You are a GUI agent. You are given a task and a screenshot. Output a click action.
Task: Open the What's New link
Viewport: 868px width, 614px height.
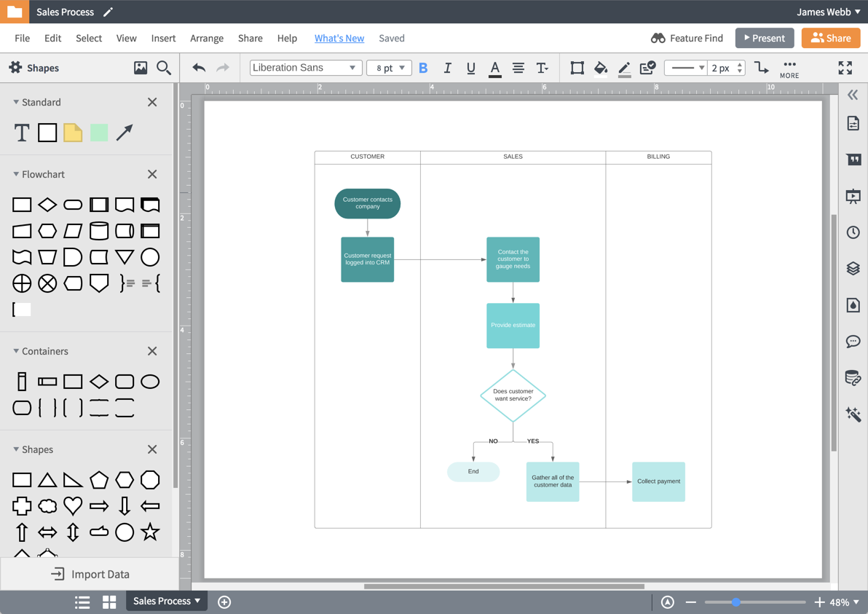339,38
